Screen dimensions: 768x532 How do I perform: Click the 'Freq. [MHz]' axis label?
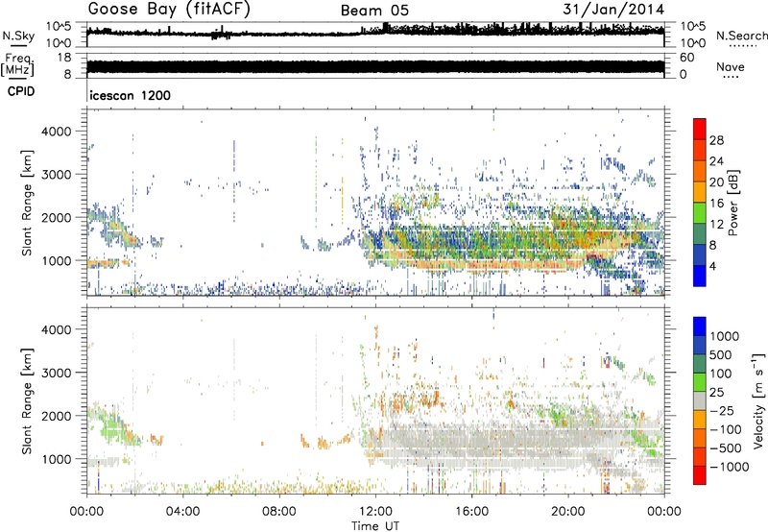pyautogui.click(x=17, y=65)
